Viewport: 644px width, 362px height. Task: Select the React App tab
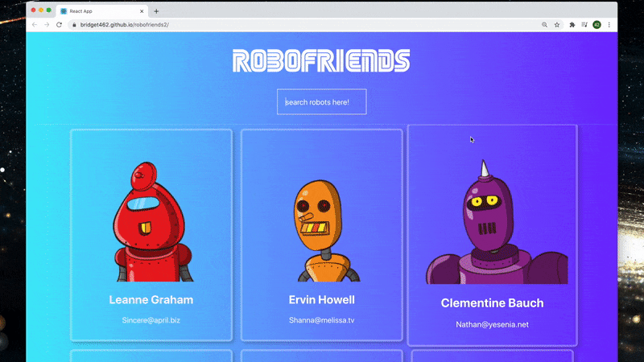tap(102, 11)
